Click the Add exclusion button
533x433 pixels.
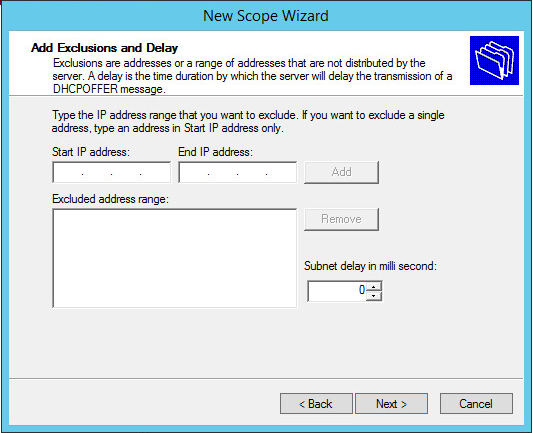coord(341,172)
